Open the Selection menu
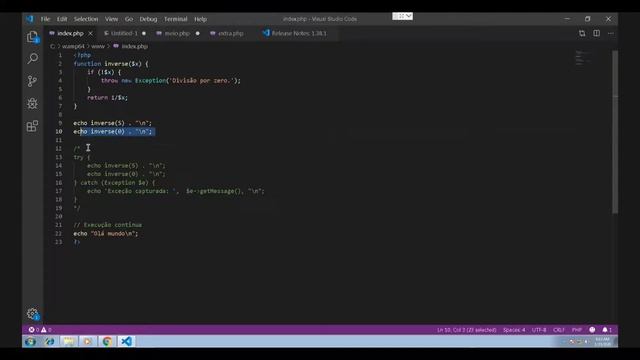This screenshot has height=360, width=640. click(86, 19)
